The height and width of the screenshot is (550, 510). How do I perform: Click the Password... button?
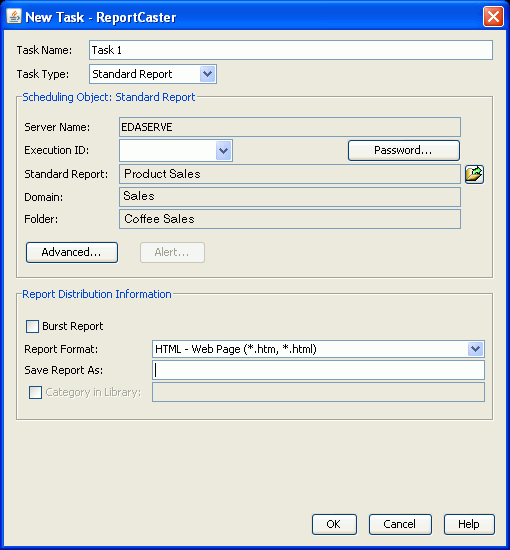(404, 150)
